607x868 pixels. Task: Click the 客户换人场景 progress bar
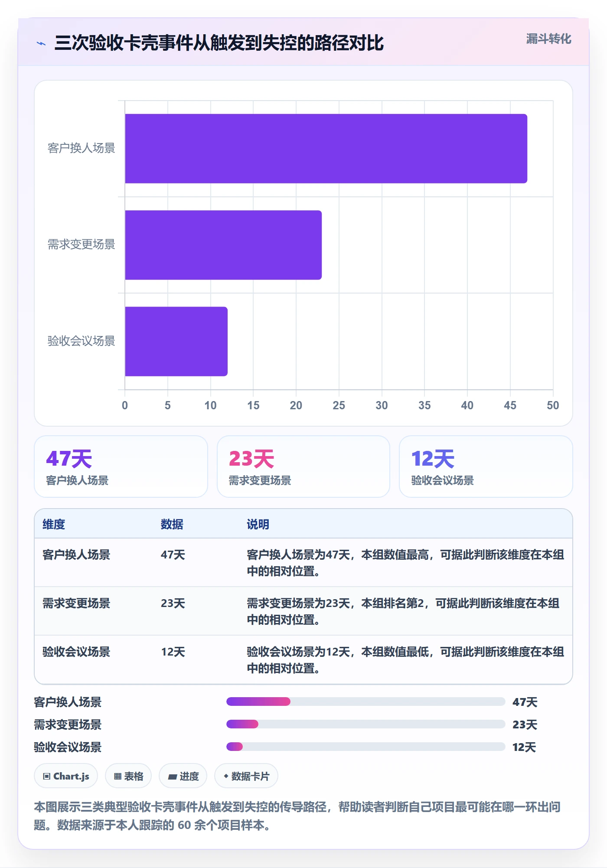(x=366, y=702)
